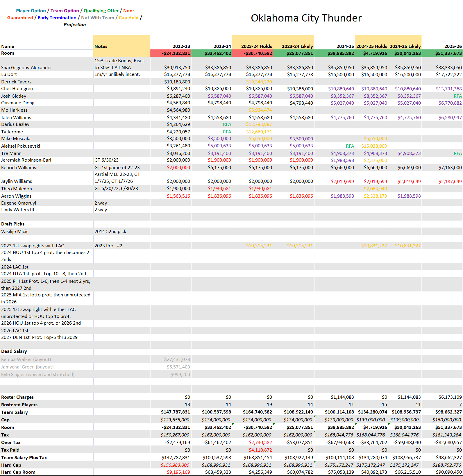463x476 pixels.
Task: Click the Draft Picks section header
Action: pyautogui.click(x=13, y=224)
